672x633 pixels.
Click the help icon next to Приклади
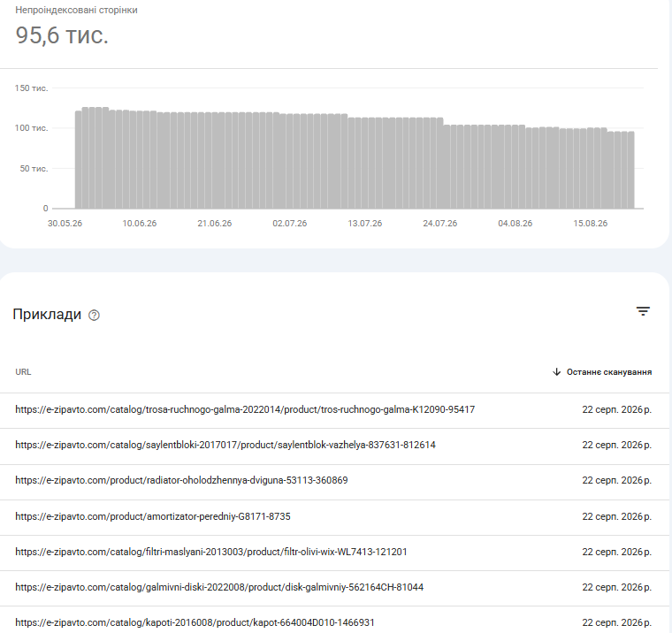[x=94, y=316]
